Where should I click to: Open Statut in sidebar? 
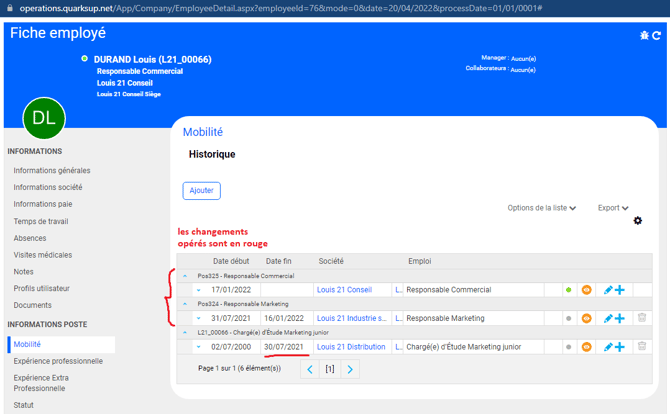(x=24, y=405)
